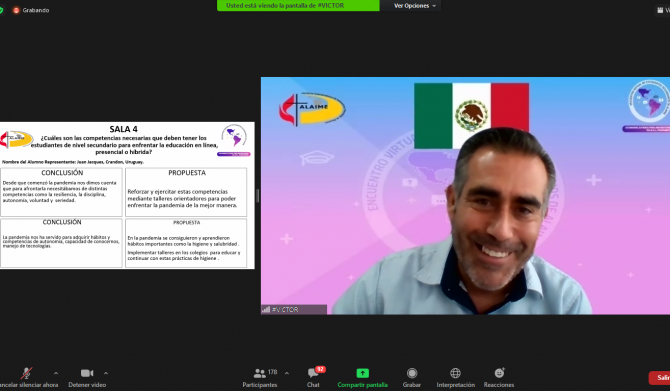Image resolution: width=670 pixels, height=391 pixels.
Task: Click the shared SALA 4 slide
Action: click(x=127, y=195)
